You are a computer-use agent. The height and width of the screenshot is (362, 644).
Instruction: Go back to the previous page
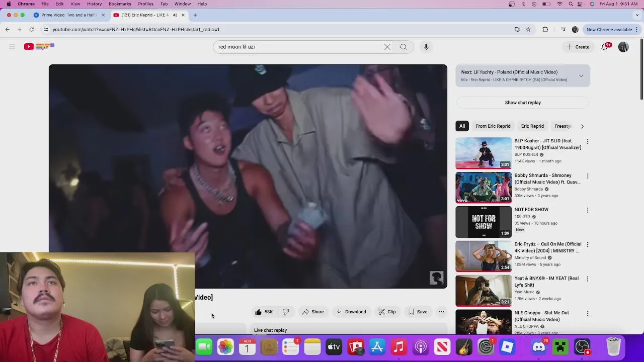click(x=8, y=30)
